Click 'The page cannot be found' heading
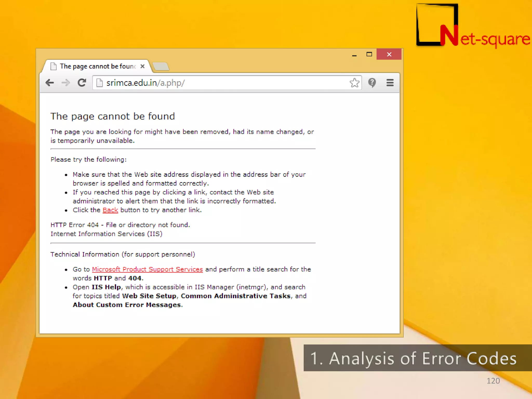The height and width of the screenshot is (399, 532). pos(112,116)
